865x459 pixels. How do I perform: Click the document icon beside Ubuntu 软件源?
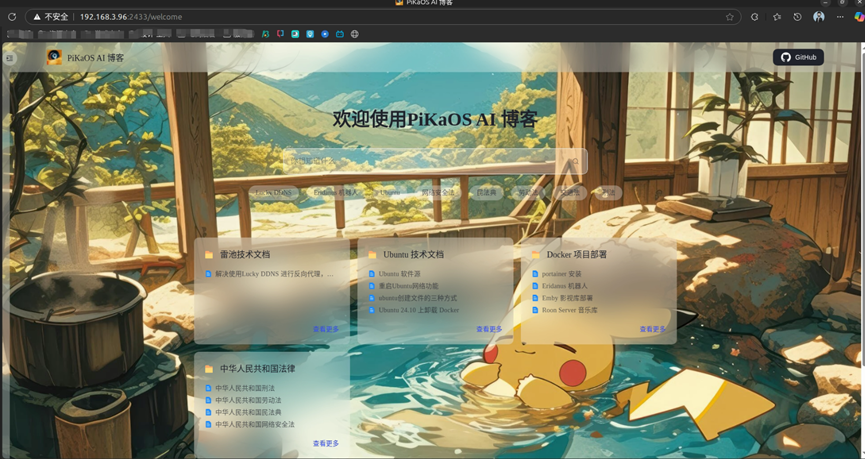click(371, 274)
